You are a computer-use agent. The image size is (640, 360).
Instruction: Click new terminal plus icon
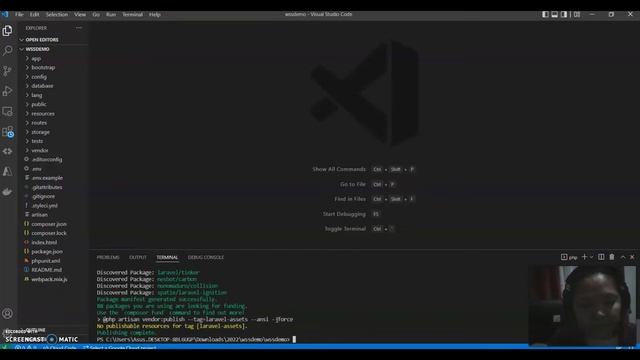pyautogui.click(x=584, y=257)
